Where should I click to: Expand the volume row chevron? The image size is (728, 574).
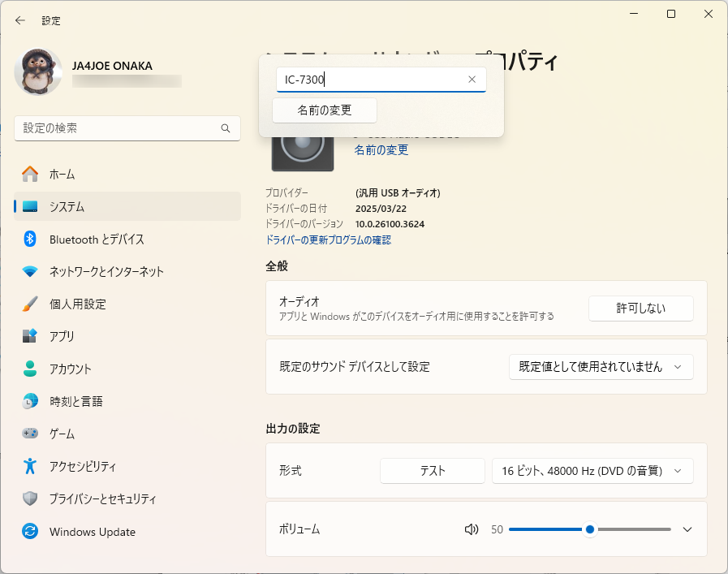coord(687,529)
